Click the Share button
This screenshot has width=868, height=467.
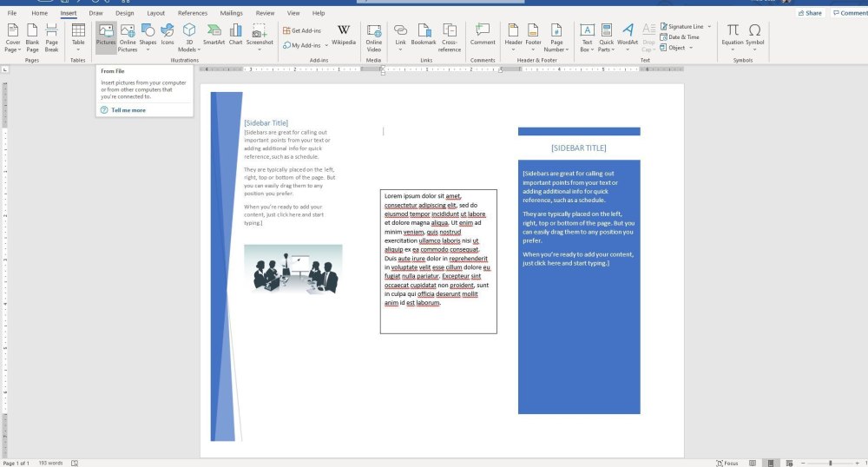coord(809,13)
